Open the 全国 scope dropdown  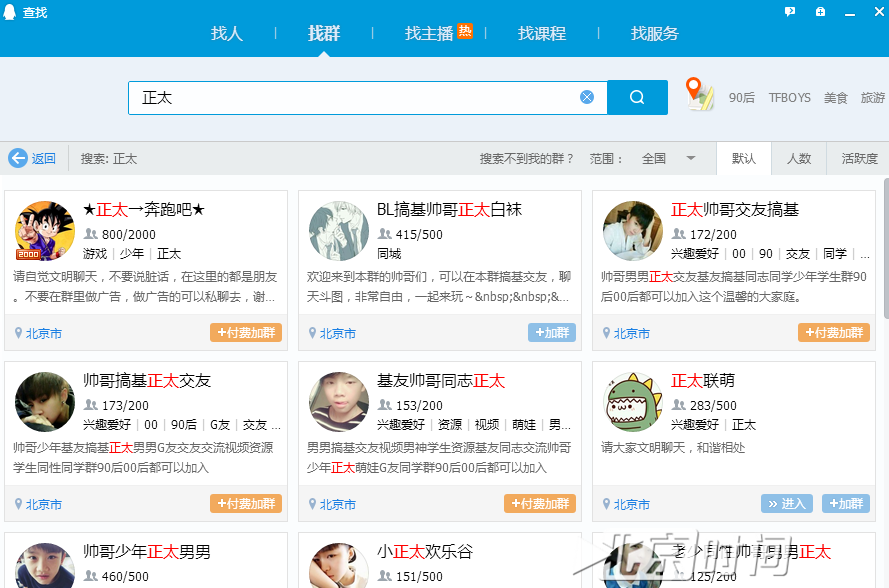point(669,158)
